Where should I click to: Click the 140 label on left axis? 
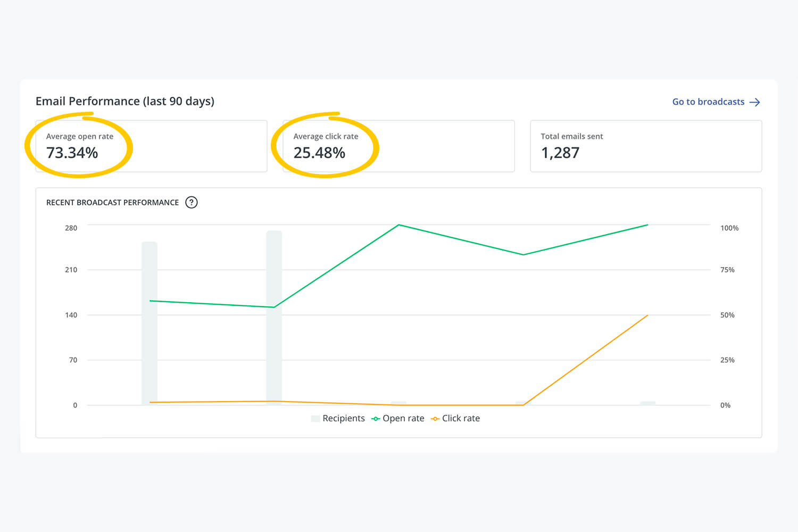(71, 315)
